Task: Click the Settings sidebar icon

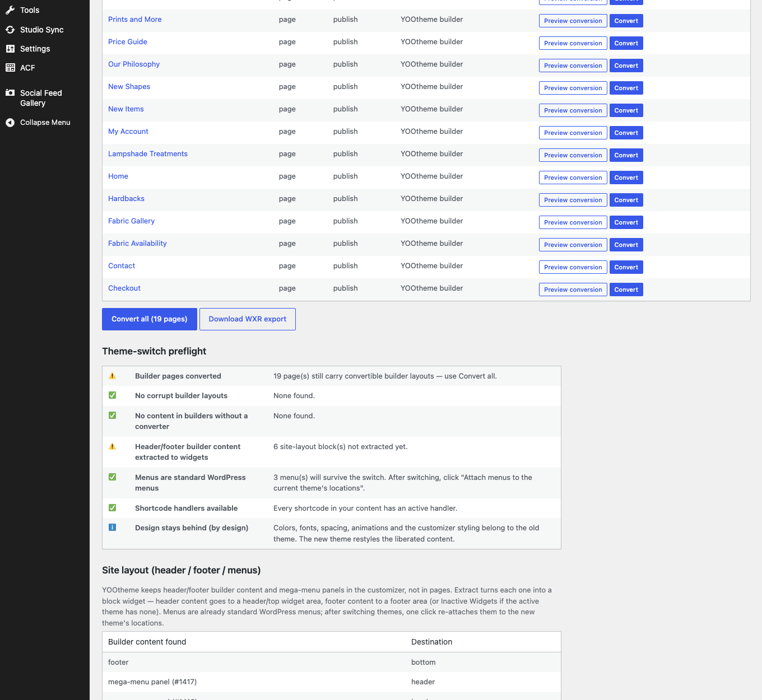Action: [x=10, y=49]
